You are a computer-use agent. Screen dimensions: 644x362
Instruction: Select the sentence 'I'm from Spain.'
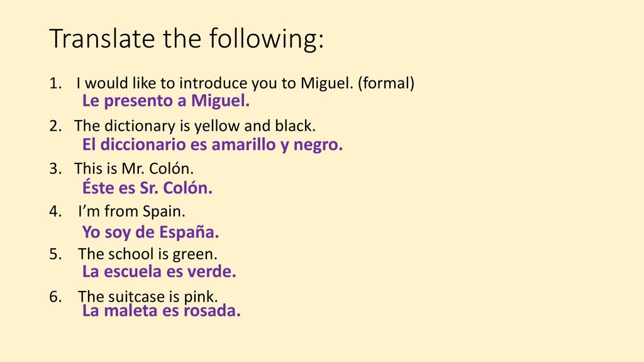click(x=132, y=211)
